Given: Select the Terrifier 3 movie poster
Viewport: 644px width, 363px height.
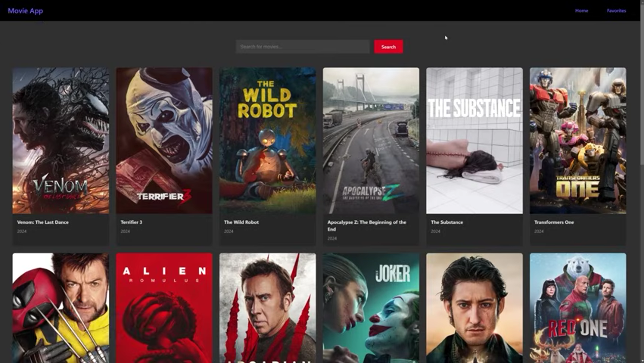Looking at the screenshot, I should point(164,141).
